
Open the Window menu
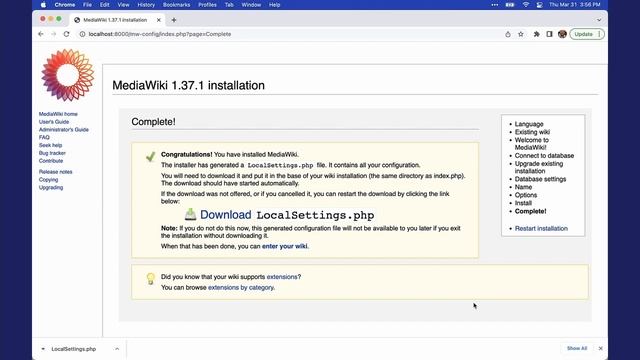[x=251, y=5]
